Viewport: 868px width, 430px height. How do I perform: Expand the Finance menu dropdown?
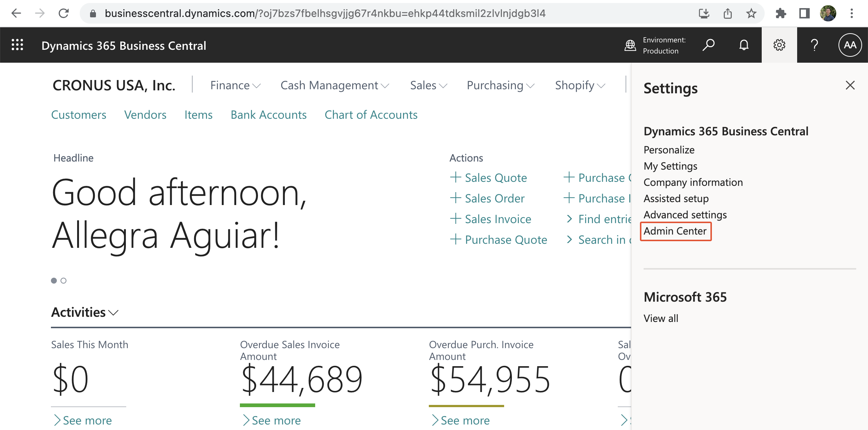coord(235,86)
